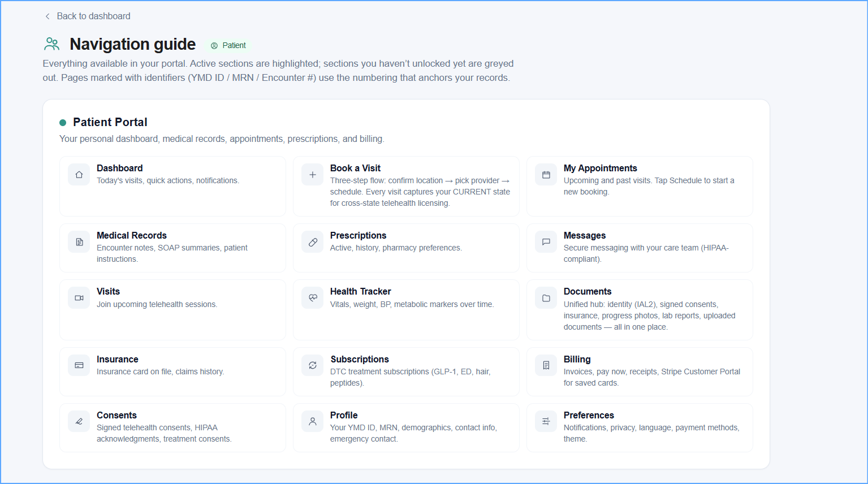Click text 'Notifications, privacy, language, payment methods, theme.'

tap(651, 433)
